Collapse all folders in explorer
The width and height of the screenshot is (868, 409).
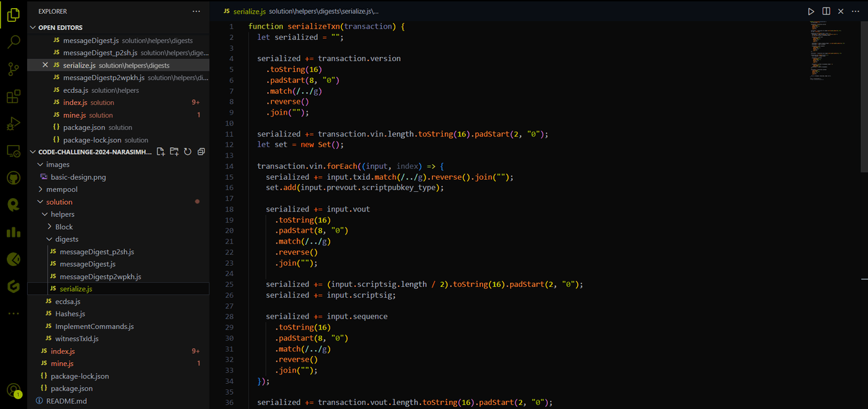click(201, 152)
